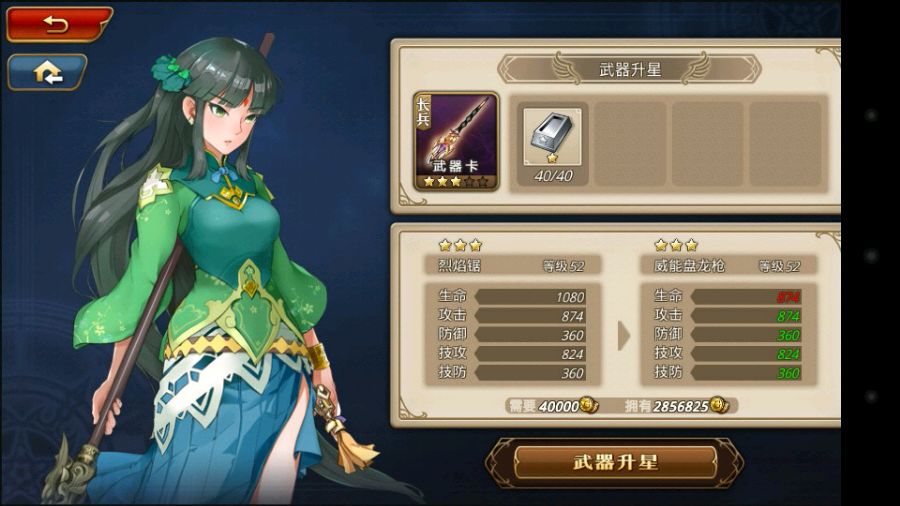Tap the gold coin icon beside 2856825
The image size is (900, 506).
click(719, 405)
